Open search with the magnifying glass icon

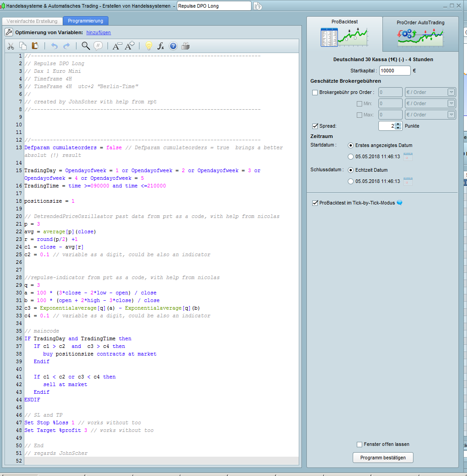(85, 46)
